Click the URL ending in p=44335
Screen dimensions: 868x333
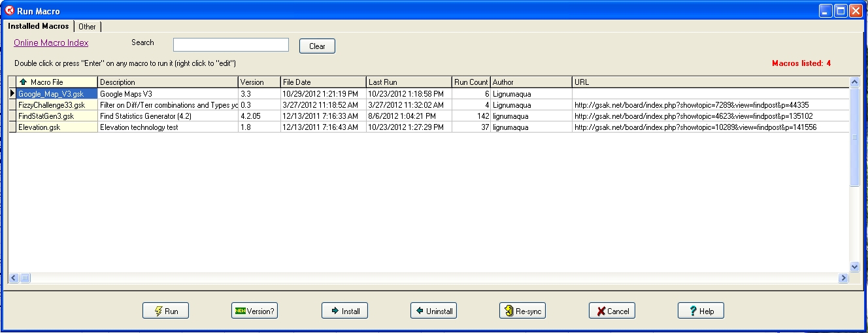692,104
